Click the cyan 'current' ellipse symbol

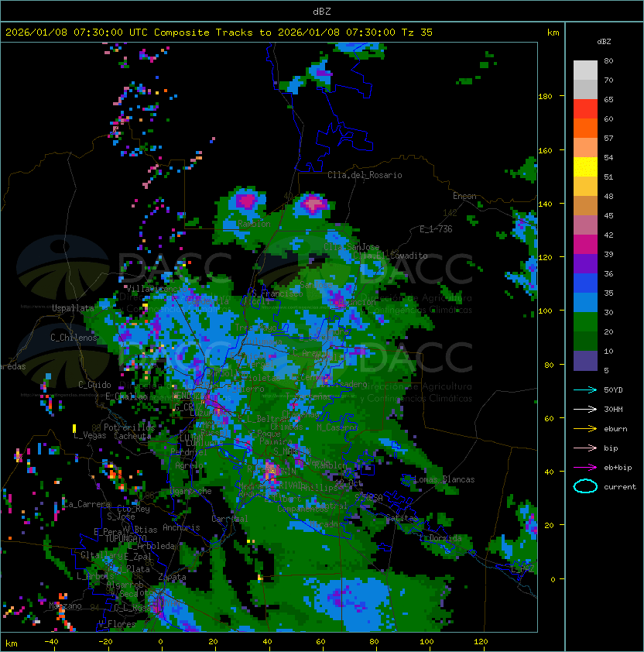click(x=585, y=486)
